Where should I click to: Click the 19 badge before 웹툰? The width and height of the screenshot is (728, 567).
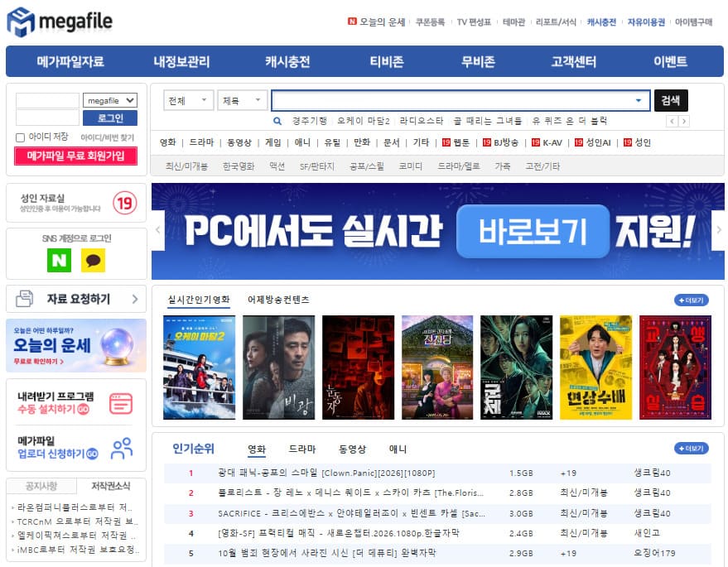tap(446, 142)
